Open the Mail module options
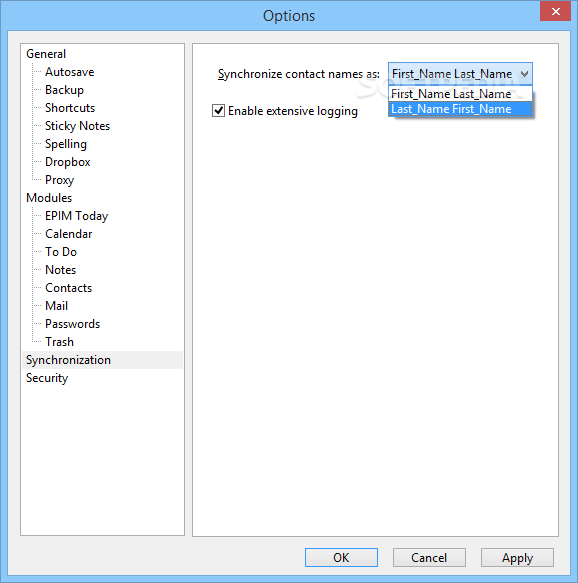The image size is (578, 583). pos(56,306)
